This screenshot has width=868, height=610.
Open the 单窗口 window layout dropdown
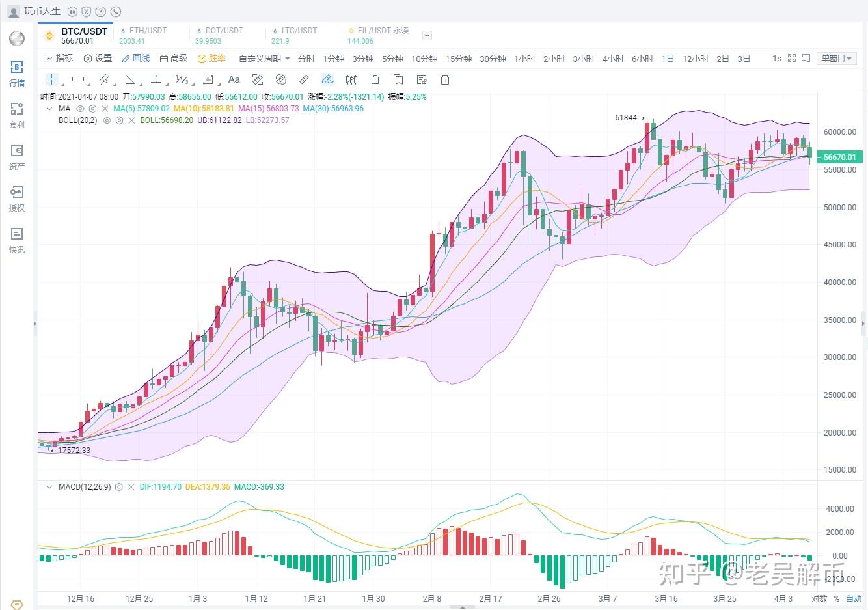(x=835, y=58)
